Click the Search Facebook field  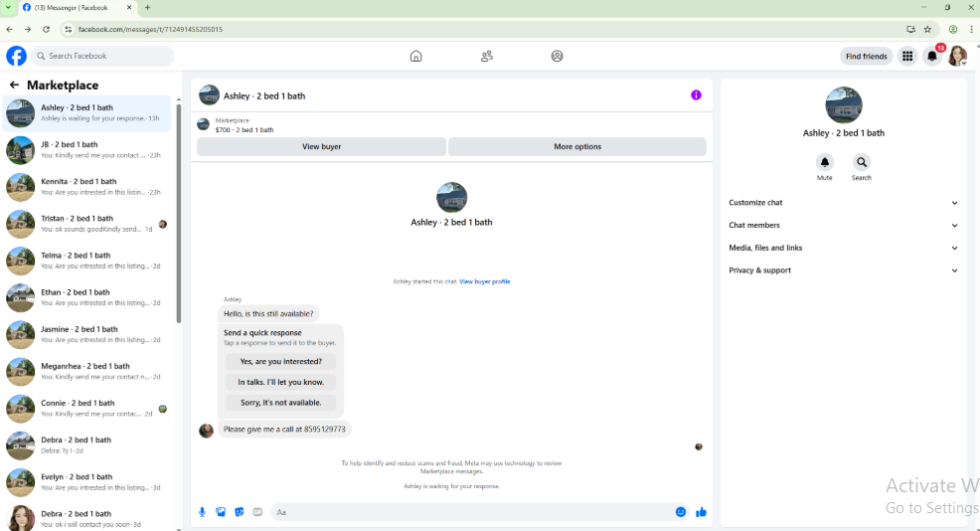pos(102,56)
